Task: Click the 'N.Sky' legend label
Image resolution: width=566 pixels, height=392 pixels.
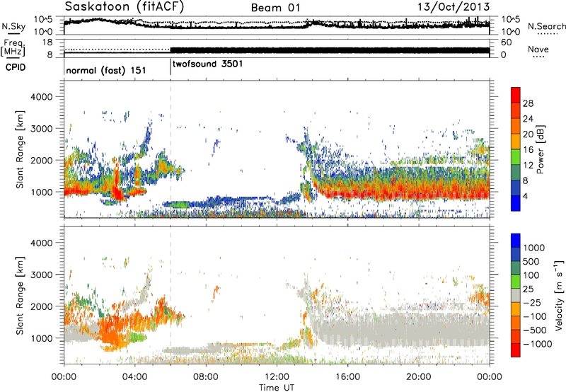Action: pyautogui.click(x=13, y=26)
